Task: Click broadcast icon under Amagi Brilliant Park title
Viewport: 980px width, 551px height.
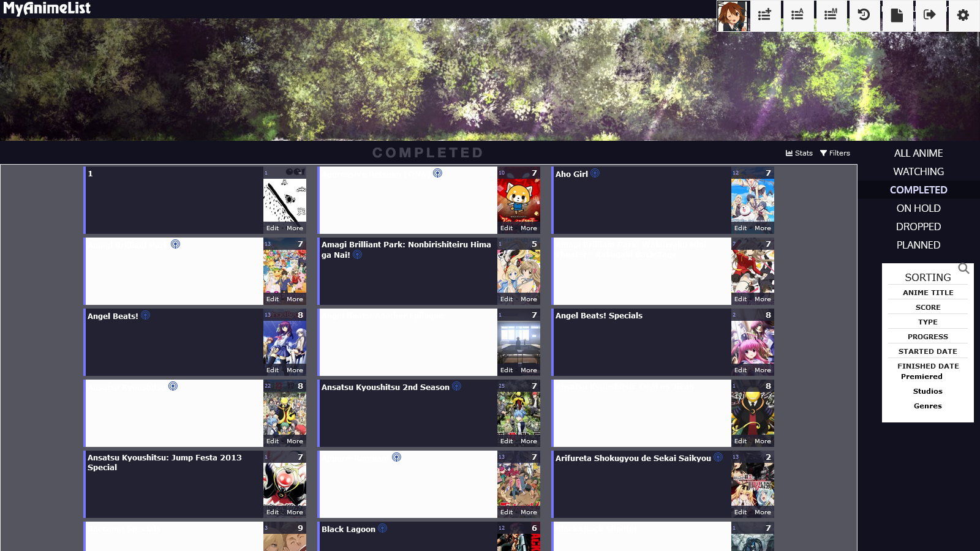Action: coord(357,255)
